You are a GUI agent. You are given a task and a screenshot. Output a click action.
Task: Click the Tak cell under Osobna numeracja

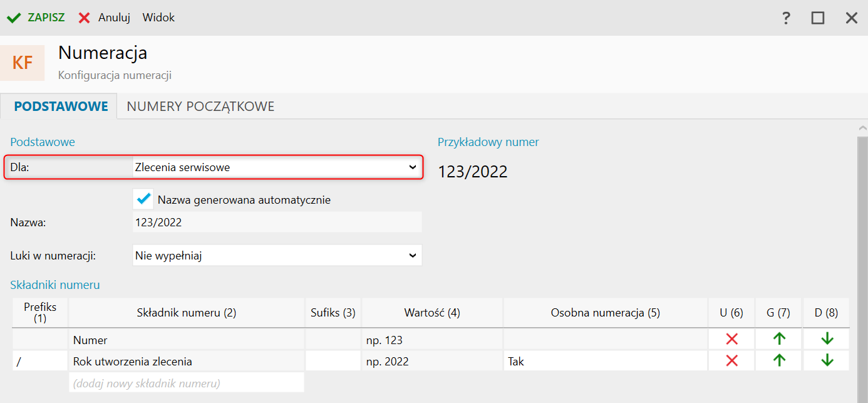click(605, 361)
